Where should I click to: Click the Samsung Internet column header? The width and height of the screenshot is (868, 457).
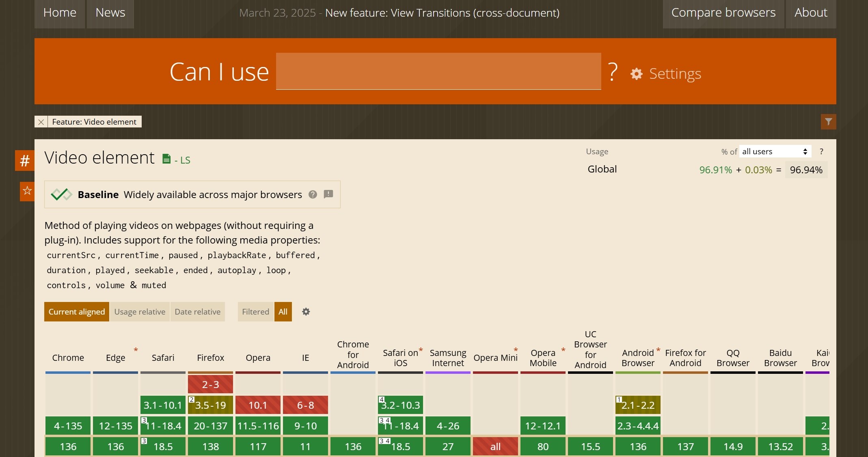(x=448, y=358)
